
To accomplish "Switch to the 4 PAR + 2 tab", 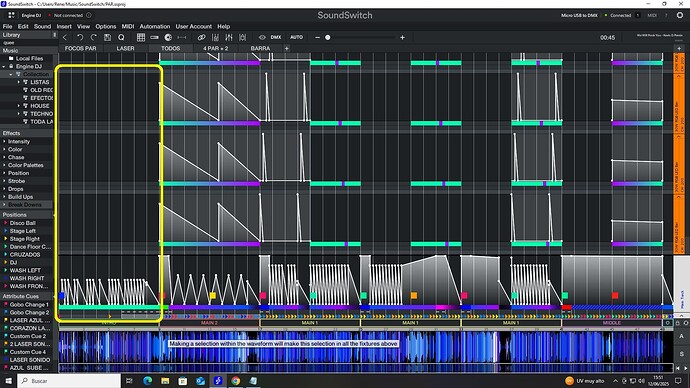I will (x=216, y=48).
